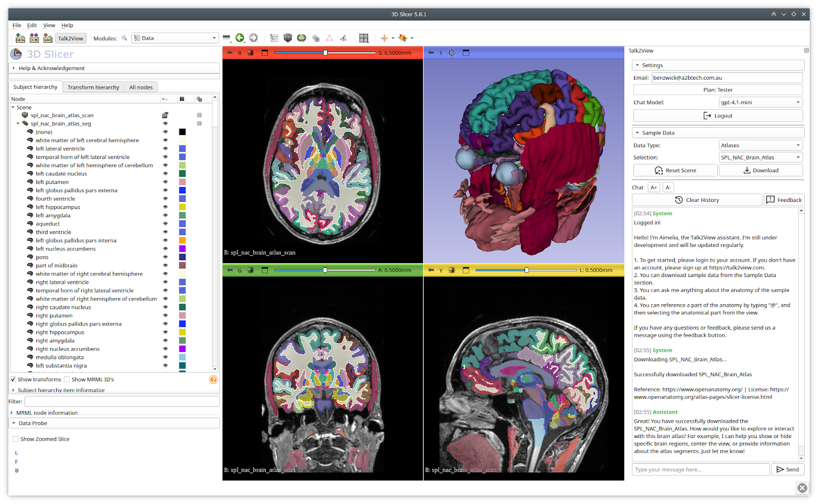Open the Models module green icon
The image size is (818, 504).
pyautogui.click(x=302, y=38)
